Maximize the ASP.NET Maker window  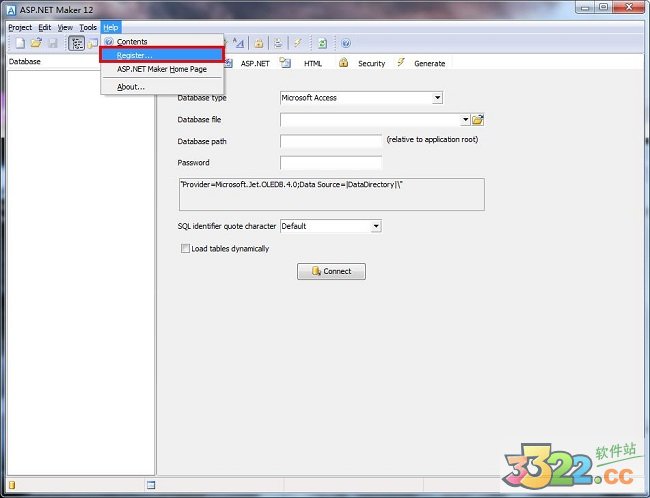pos(604,7)
